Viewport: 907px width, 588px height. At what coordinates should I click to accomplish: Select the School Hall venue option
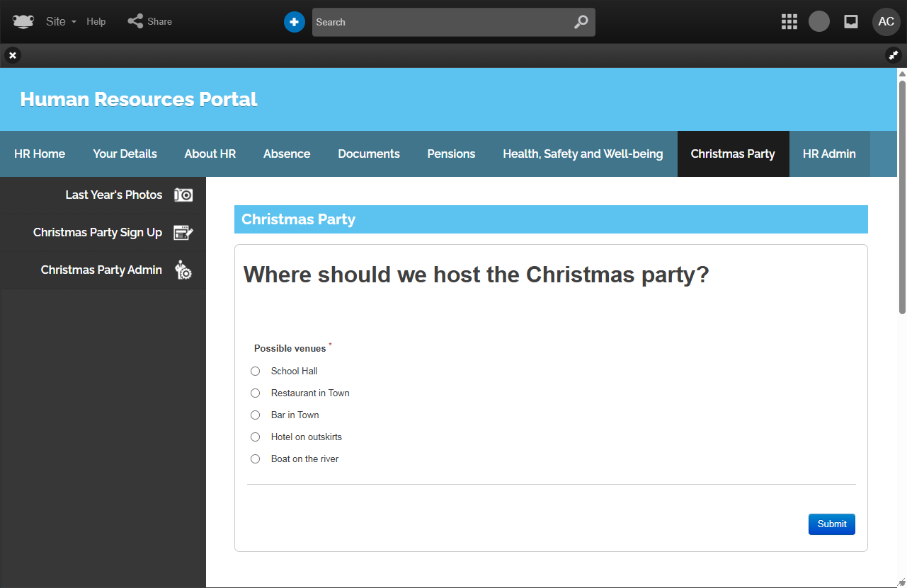(256, 371)
